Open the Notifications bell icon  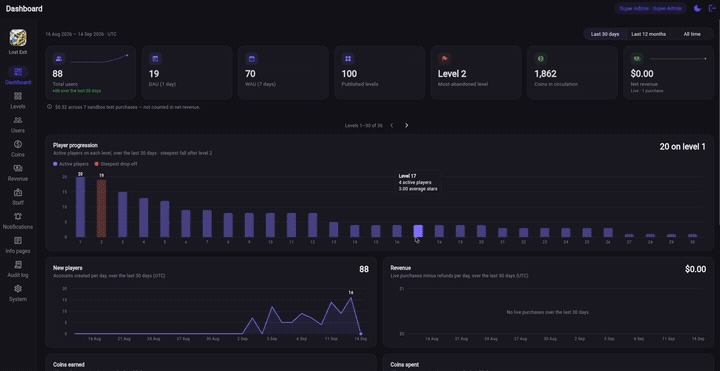tap(18, 216)
